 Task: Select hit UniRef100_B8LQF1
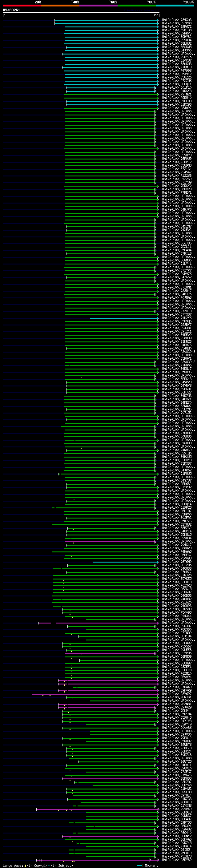pyautogui.click(x=176, y=84)
